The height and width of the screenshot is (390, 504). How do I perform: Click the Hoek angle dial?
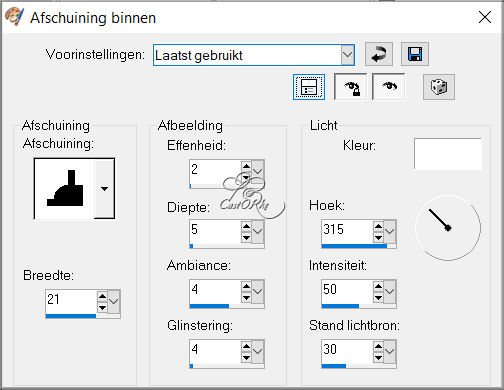pos(448,228)
